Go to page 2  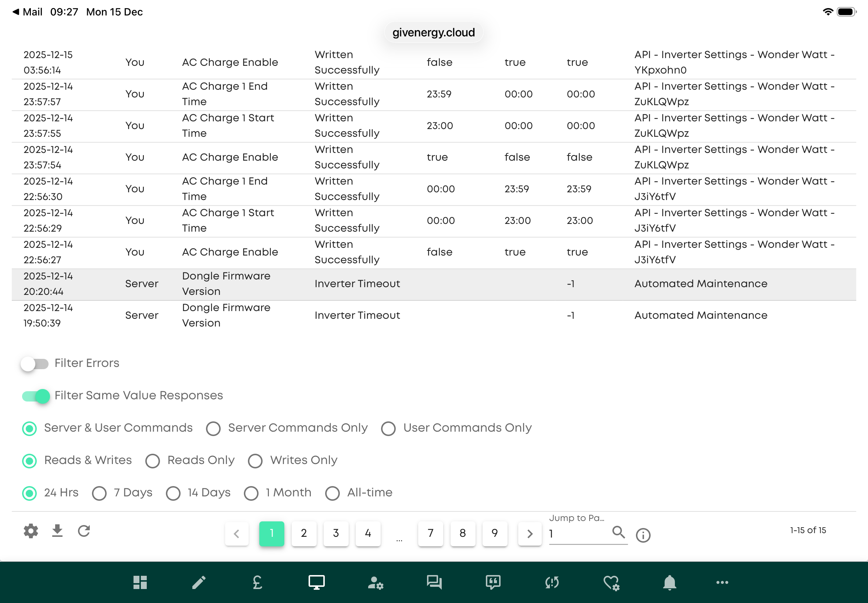pos(304,534)
